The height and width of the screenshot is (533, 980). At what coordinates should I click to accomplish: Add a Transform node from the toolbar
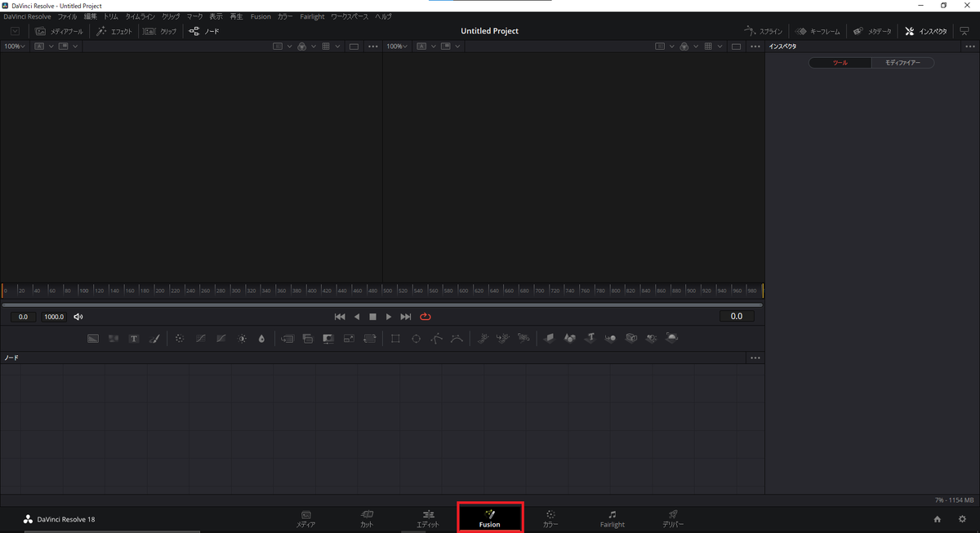coord(370,338)
